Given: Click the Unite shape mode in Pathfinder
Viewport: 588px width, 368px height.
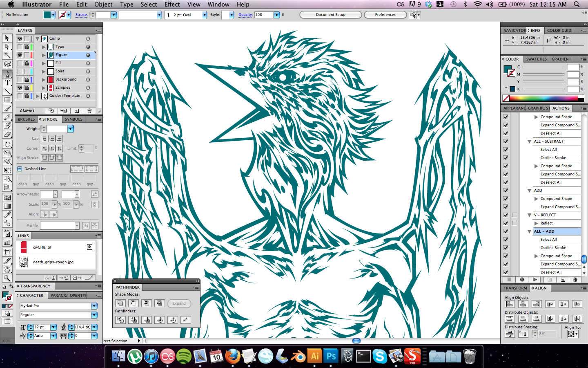Looking at the screenshot, I should tap(120, 303).
